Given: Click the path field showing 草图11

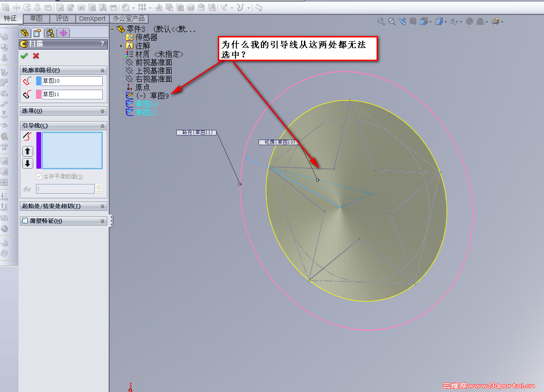Looking at the screenshot, I should click(x=72, y=94).
